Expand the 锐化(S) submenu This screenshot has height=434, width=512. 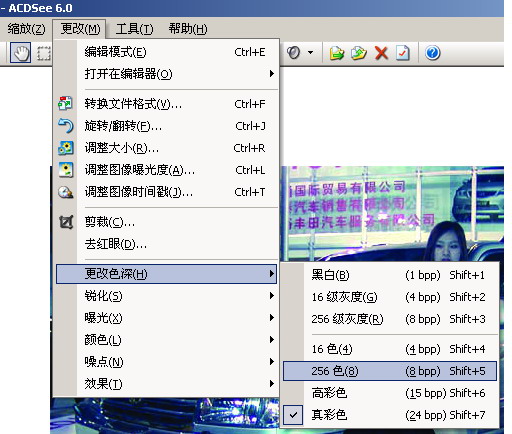point(167,296)
